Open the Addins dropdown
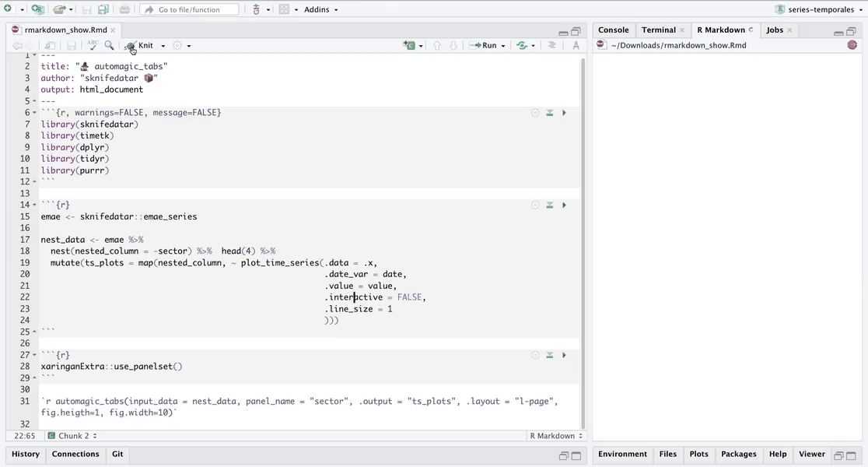 click(320, 9)
